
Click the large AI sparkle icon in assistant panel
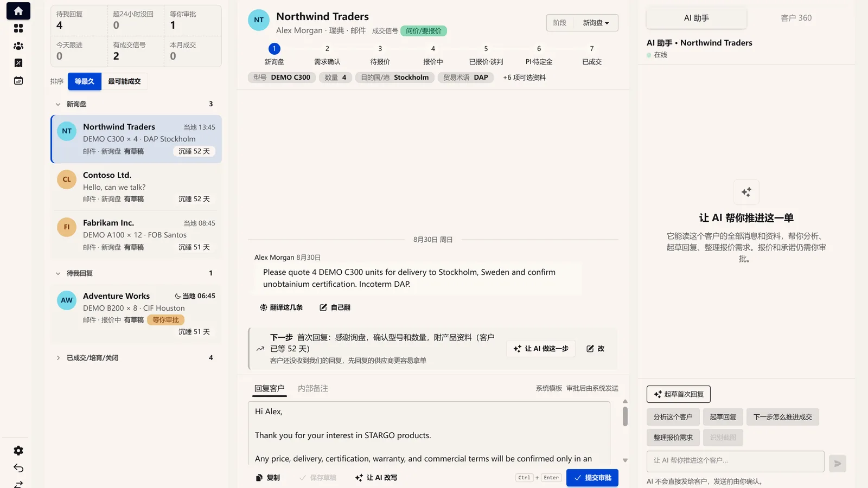pyautogui.click(x=746, y=192)
